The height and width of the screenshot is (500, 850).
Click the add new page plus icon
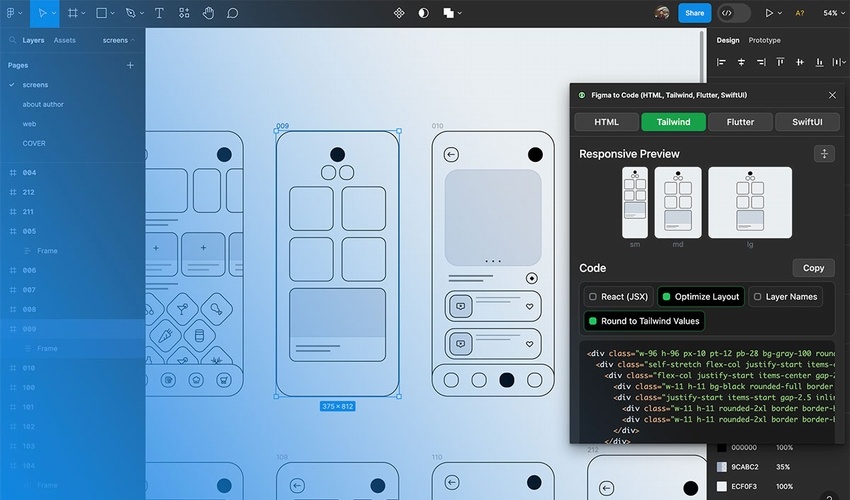[130, 65]
